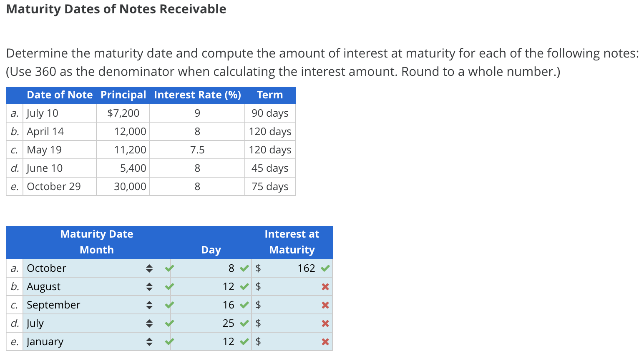Click the checkmark next to the 162 answer

coord(325,268)
